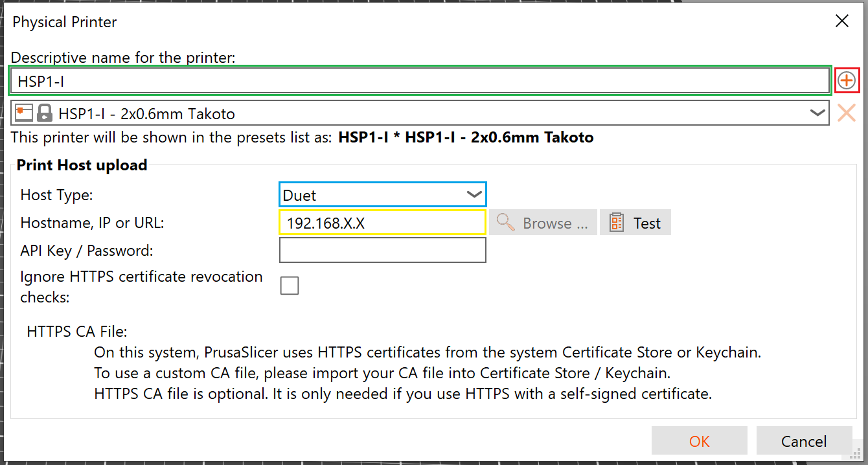The height and width of the screenshot is (465, 868).
Task: Click the printer icon beside the HSP1-I preset
Action: [24, 113]
